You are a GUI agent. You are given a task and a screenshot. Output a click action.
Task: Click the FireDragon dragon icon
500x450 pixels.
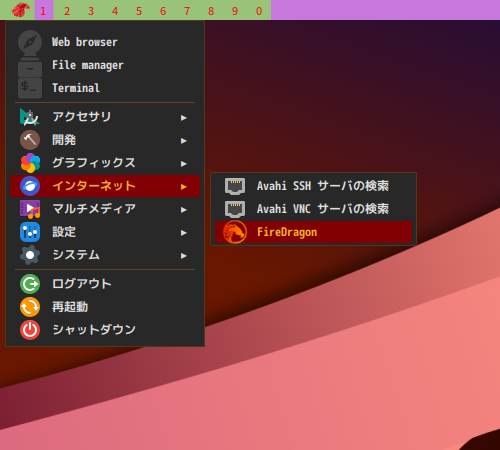[235, 232]
